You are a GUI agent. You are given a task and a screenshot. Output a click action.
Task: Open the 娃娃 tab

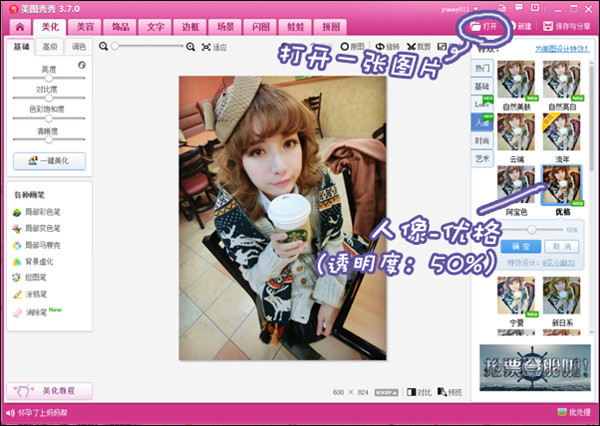click(295, 27)
